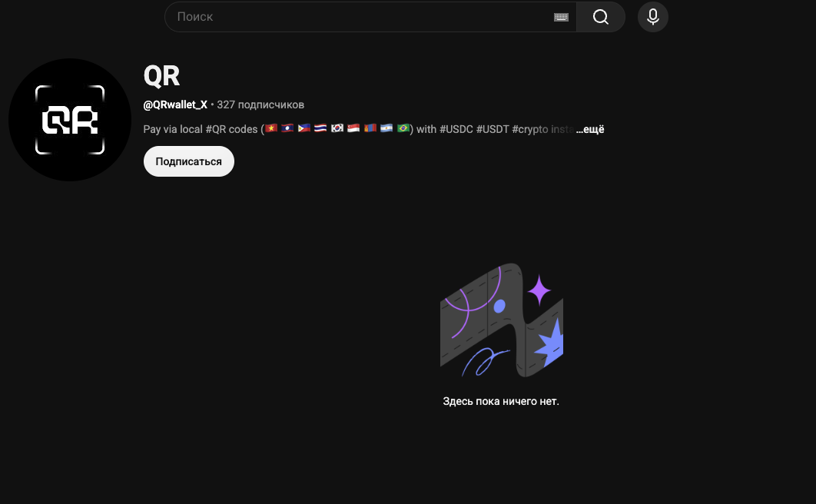Click the magnifier search button
816x504 pixels.
601,17
